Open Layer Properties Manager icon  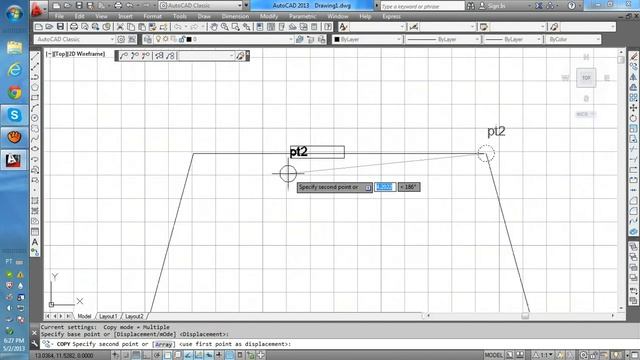click(x=148, y=39)
